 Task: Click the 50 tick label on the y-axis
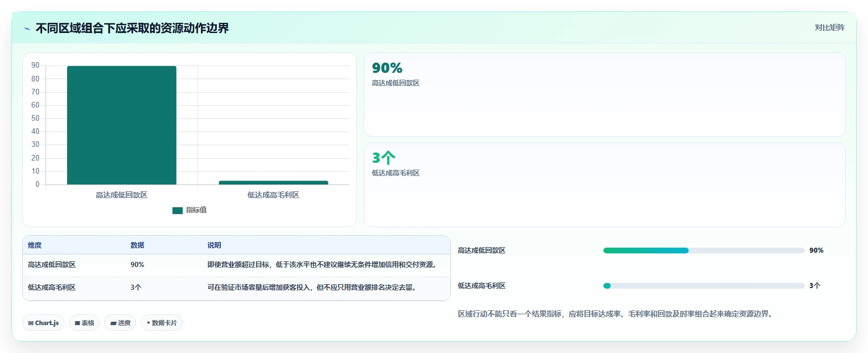(x=35, y=118)
